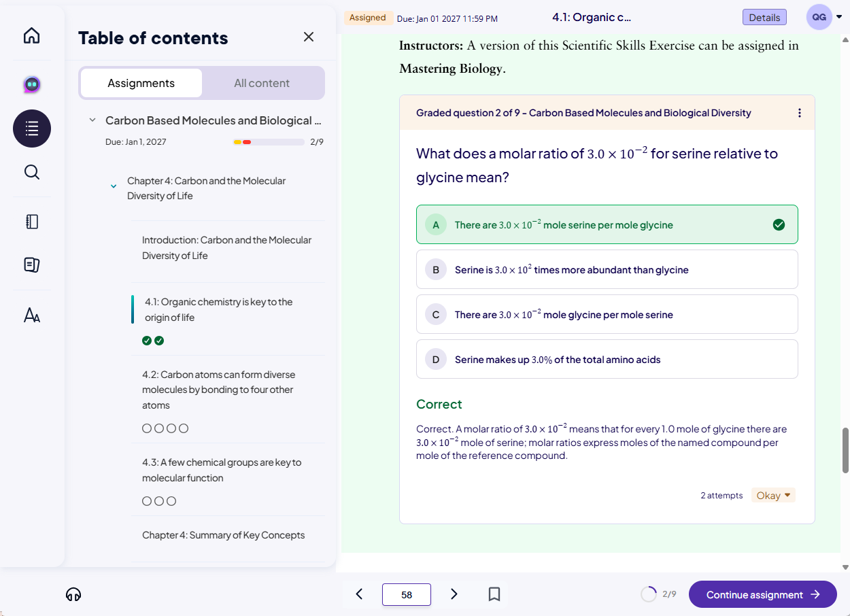This screenshot has height=616, width=850.
Task: Open the text display settings Aa icon
Action: [x=32, y=315]
